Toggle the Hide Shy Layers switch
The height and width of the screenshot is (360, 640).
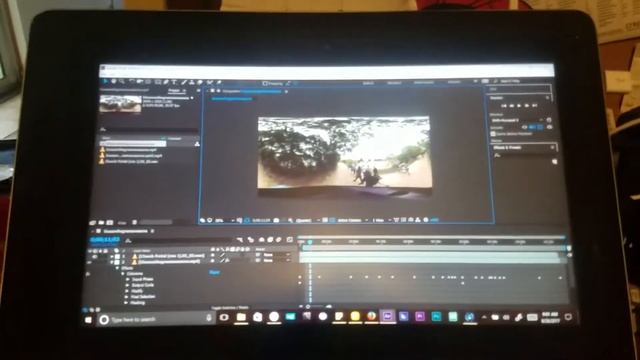262,240
